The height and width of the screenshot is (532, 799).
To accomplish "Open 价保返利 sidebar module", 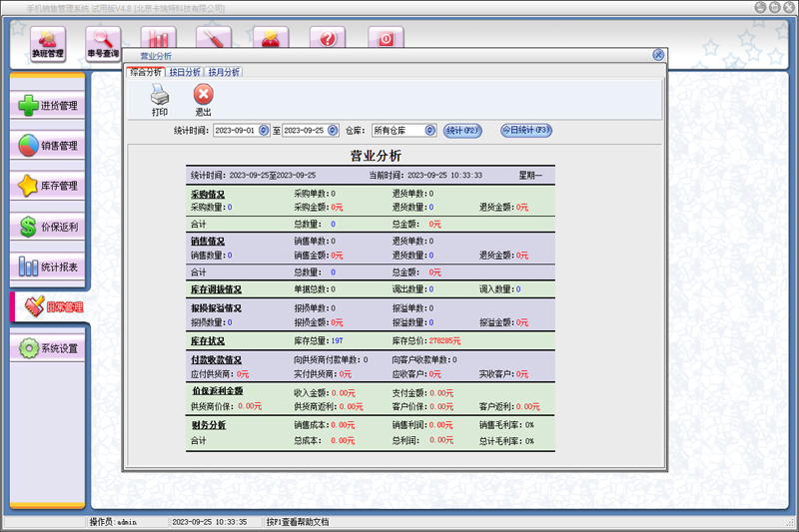I will click(48, 227).
